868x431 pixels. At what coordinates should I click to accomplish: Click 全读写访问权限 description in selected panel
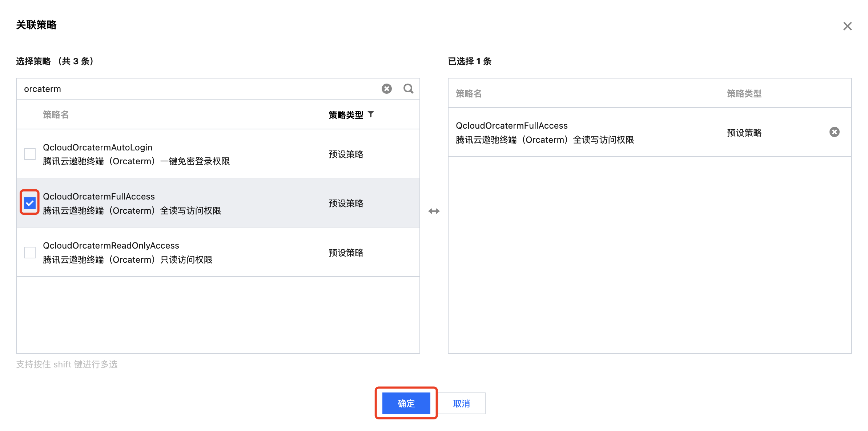tap(603, 140)
